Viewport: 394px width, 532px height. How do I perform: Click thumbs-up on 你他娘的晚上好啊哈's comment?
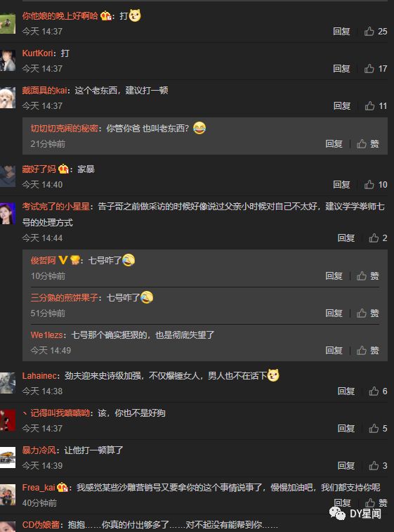(x=375, y=31)
